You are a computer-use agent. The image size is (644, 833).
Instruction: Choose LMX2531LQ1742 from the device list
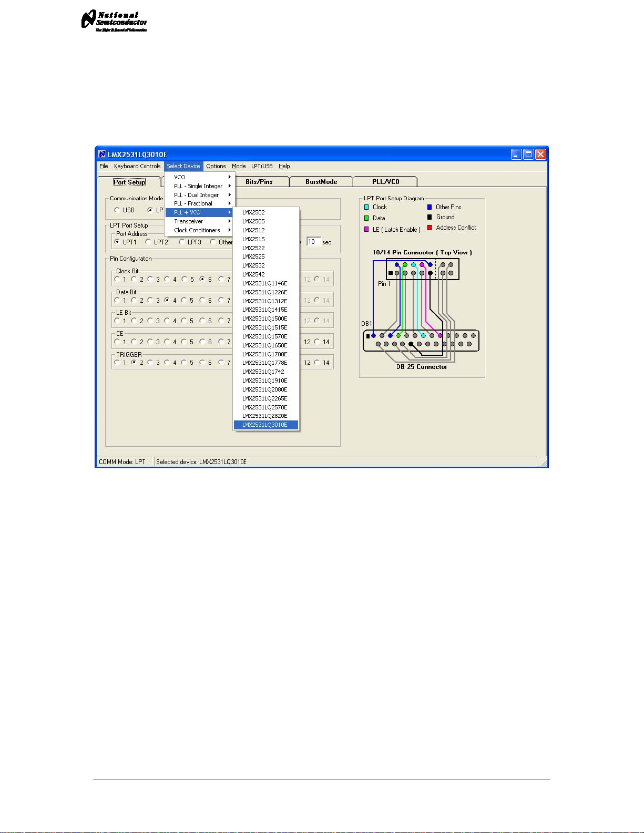pos(266,372)
